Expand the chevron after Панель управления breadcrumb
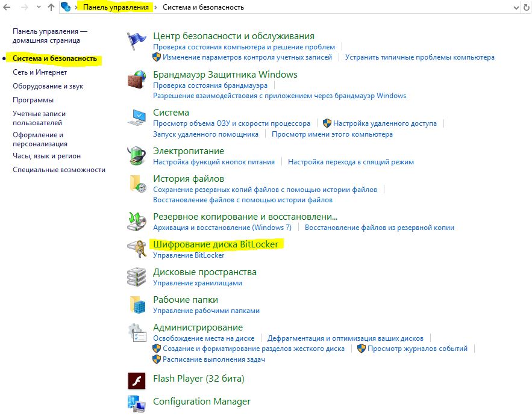Viewport: 532px width, 419px height. click(155, 7)
